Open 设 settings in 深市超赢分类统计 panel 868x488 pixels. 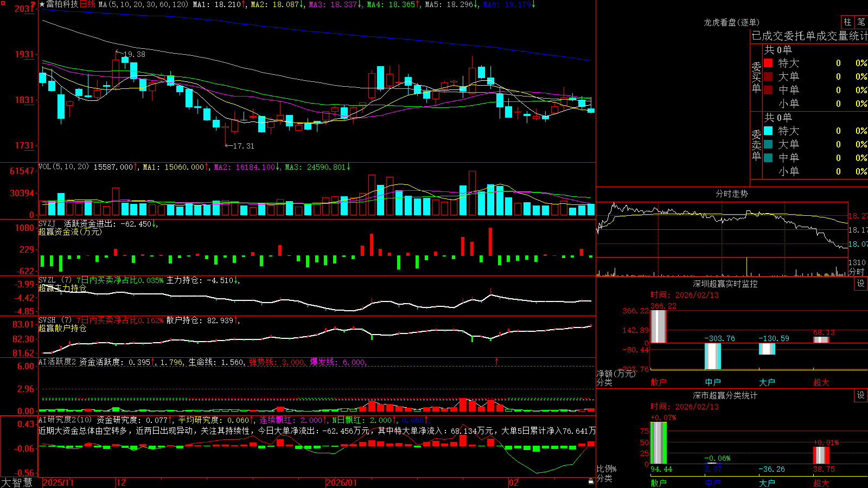point(861,395)
